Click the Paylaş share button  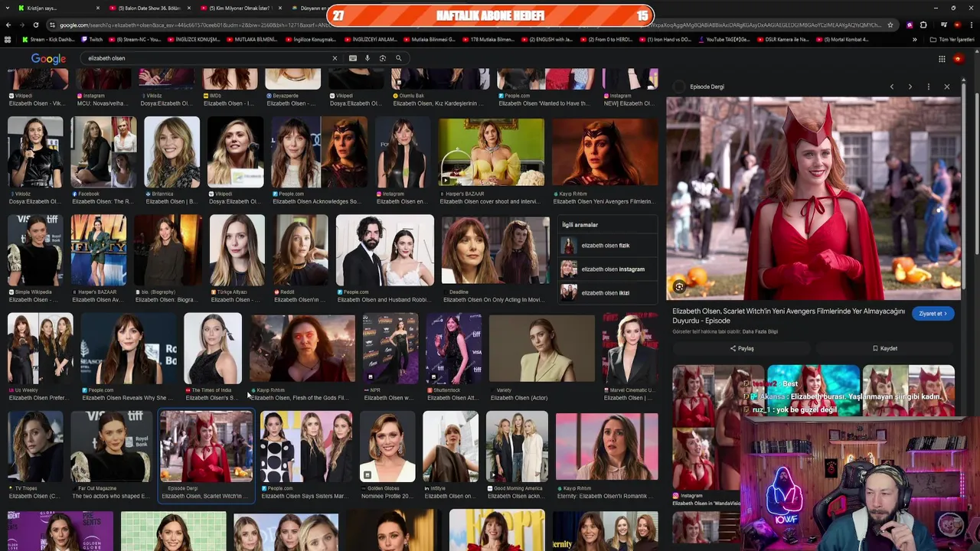click(741, 348)
